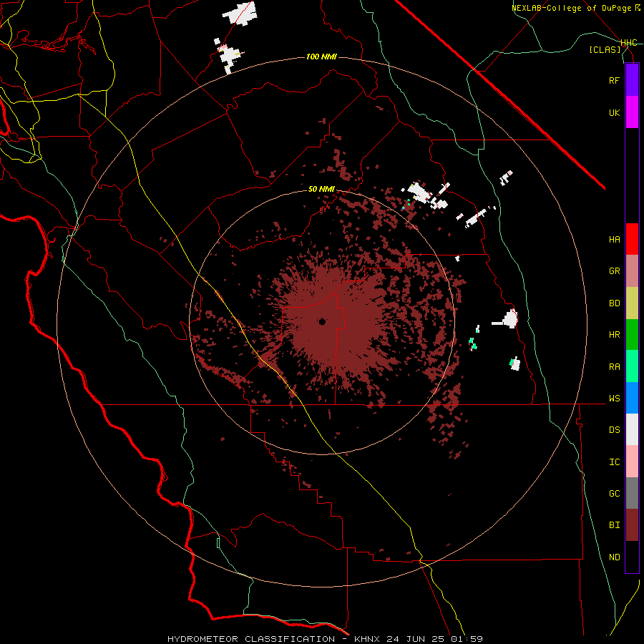
Task: Select the IC light pink legend swatch
Action: pos(632,462)
